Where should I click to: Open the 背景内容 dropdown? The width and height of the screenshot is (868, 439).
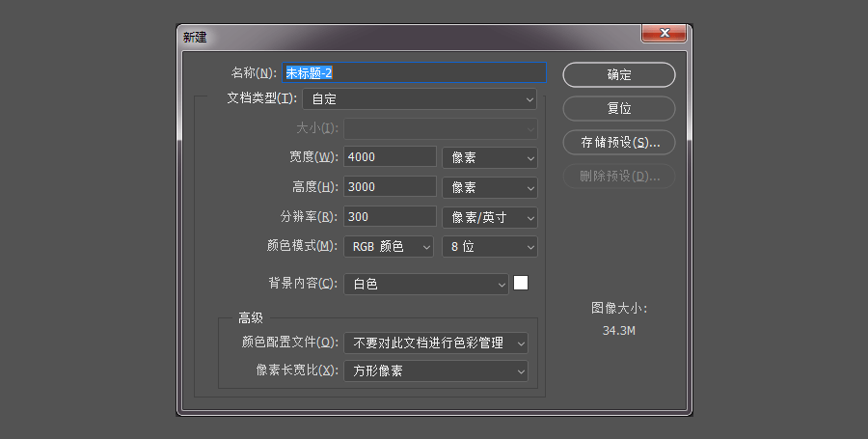tap(426, 284)
